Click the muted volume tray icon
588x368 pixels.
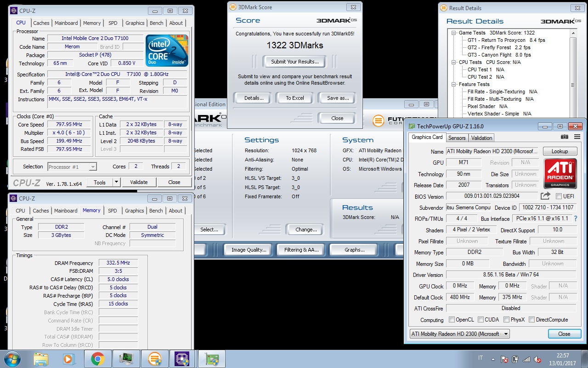click(x=537, y=359)
